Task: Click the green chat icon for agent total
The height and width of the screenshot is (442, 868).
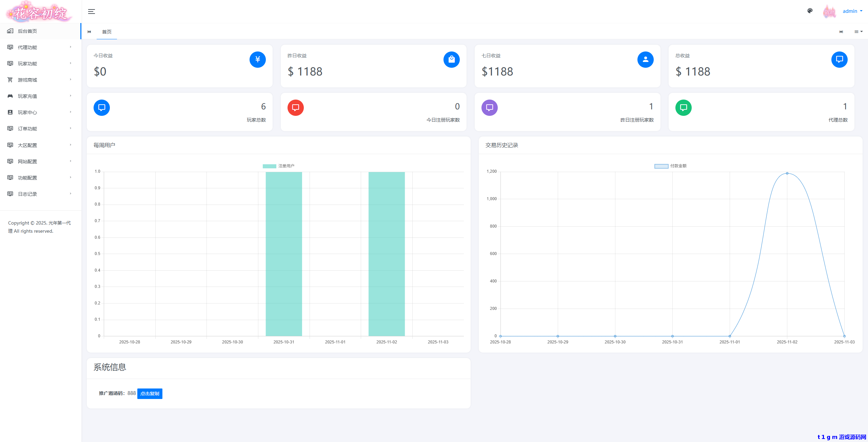Action: (683, 108)
